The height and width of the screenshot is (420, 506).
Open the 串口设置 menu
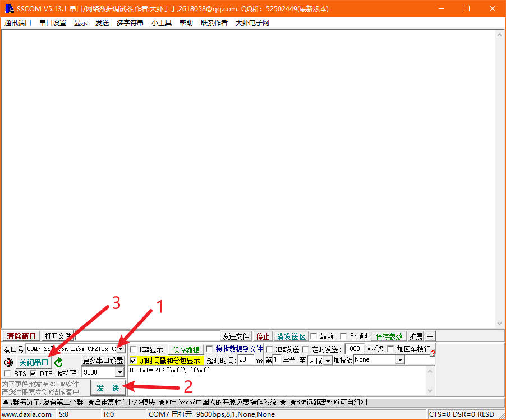pyautogui.click(x=53, y=23)
